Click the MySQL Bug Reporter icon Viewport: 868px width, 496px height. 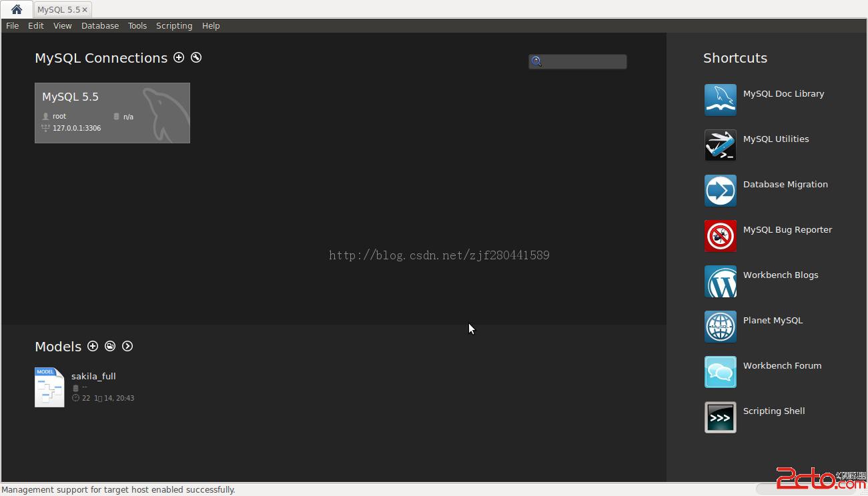coord(721,236)
